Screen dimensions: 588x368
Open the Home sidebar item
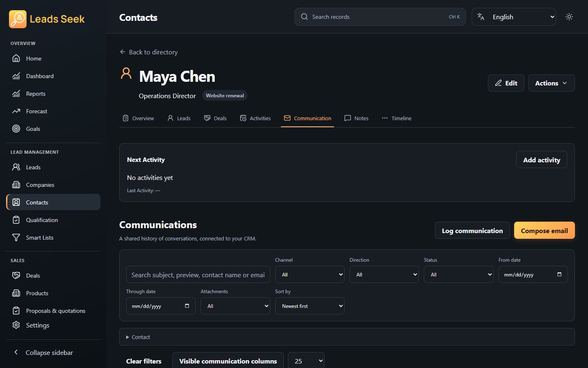tap(53, 58)
